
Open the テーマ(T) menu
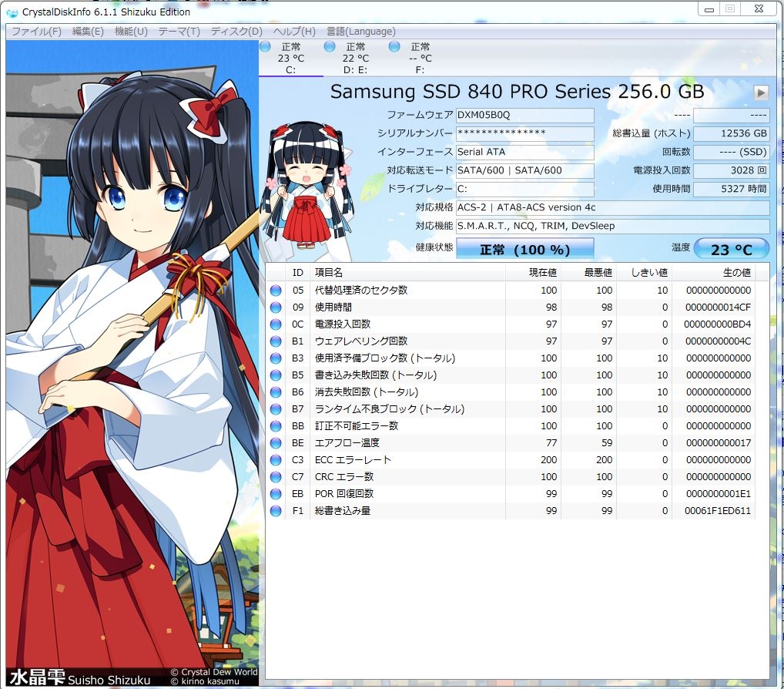(x=179, y=32)
